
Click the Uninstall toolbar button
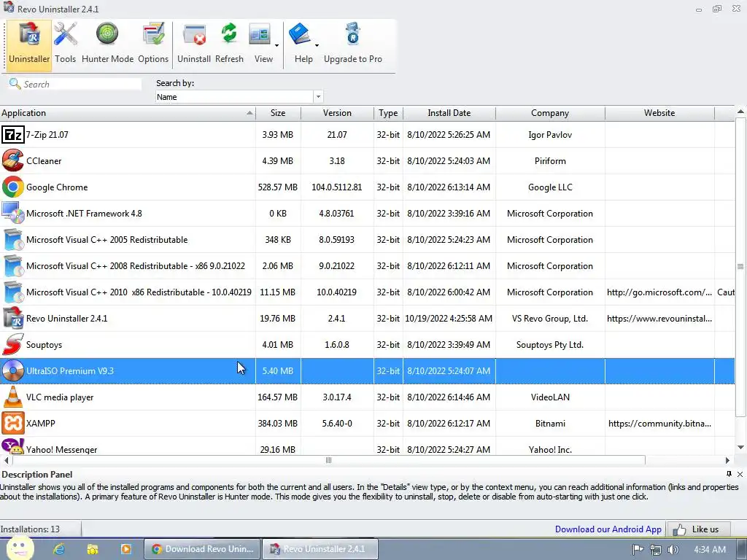pos(194,44)
